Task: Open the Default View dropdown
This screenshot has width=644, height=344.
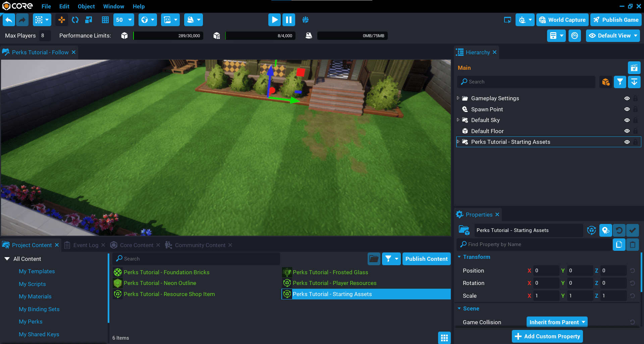Action: click(613, 36)
